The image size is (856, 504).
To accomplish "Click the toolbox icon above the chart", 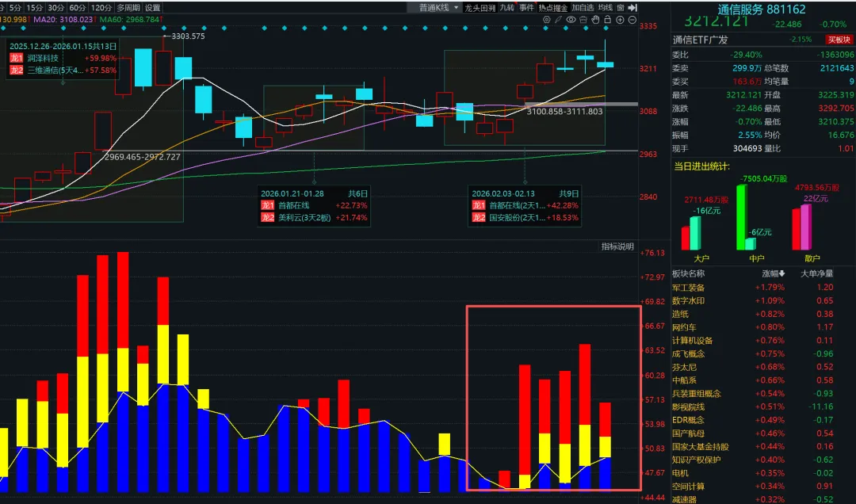I will (x=583, y=20).
